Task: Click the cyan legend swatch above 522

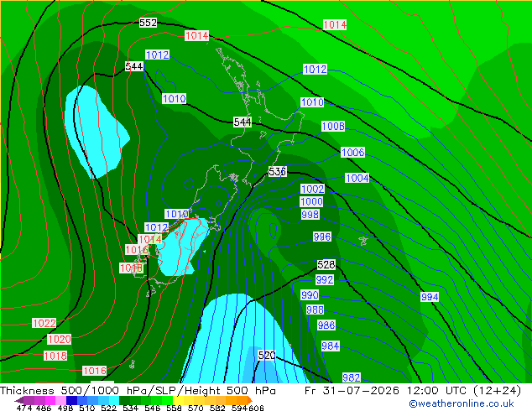Action: coord(114,400)
